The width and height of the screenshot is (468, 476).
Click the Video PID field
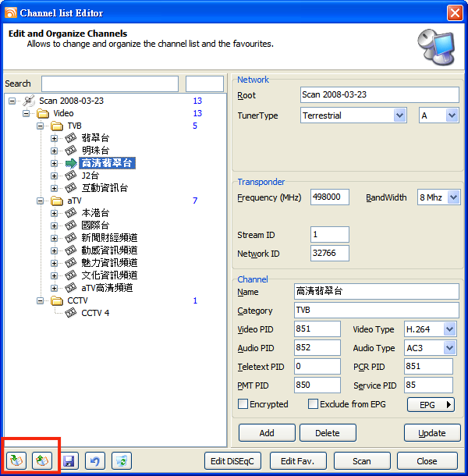tap(317, 329)
